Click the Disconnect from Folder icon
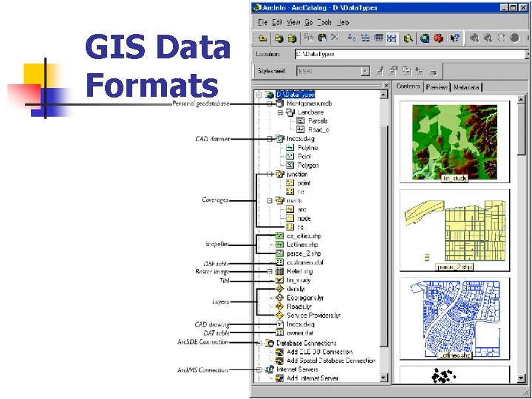 pyautogui.click(x=292, y=38)
